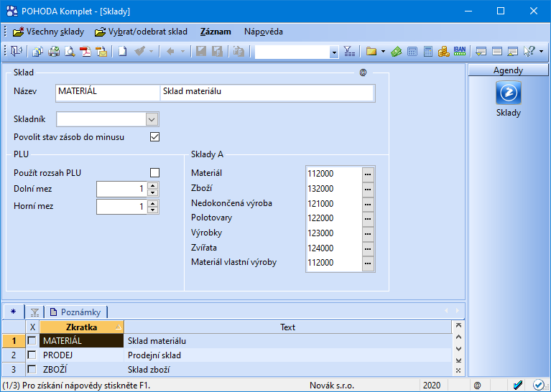This screenshot has height=392, width=551.
Task: Click the filter funnel icon in toolbar
Action: tap(349, 52)
